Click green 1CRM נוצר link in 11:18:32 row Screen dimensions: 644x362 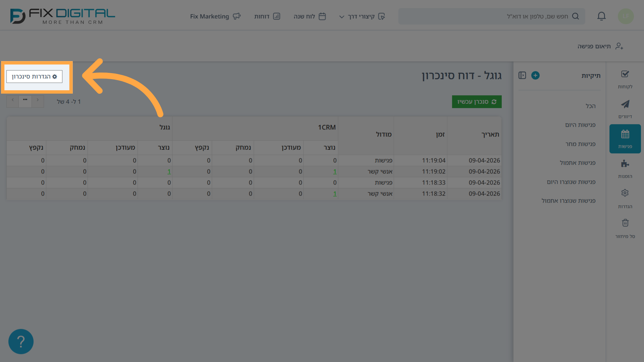coord(335,194)
